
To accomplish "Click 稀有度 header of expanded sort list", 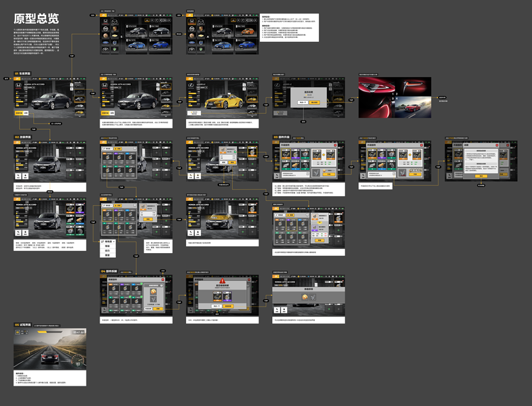I will pos(108,242).
